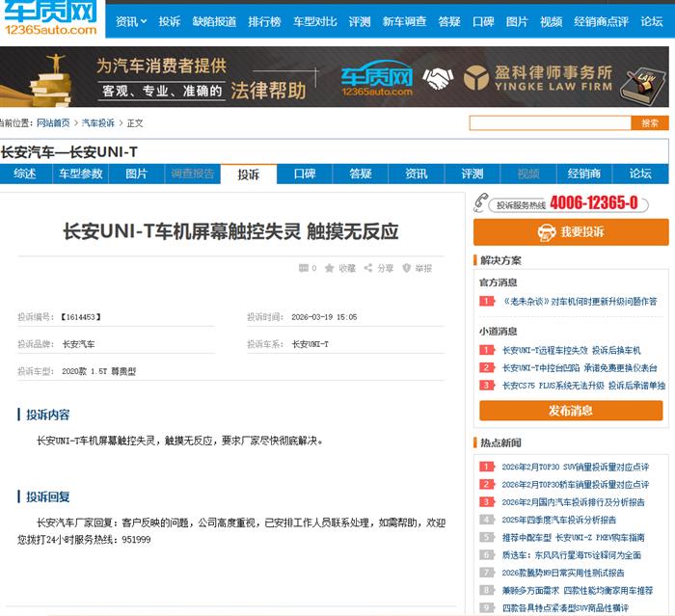Open the 排行榜 top menu item
Screen dimensions: 675x616
pos(264,21)
